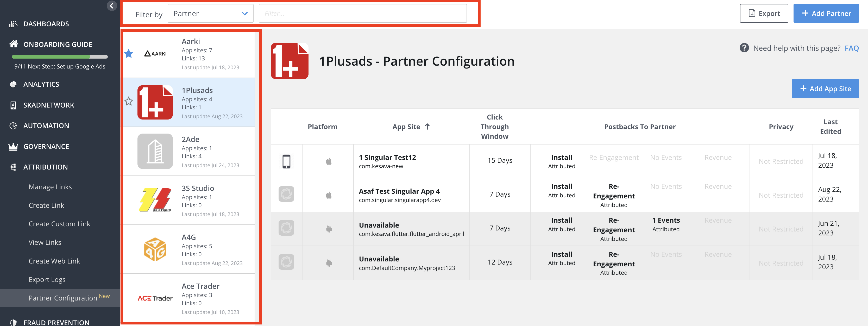This screenshot has width=868, height=326.
Task: Click the Analytics pie chart icon
Action: coord(13,84)
